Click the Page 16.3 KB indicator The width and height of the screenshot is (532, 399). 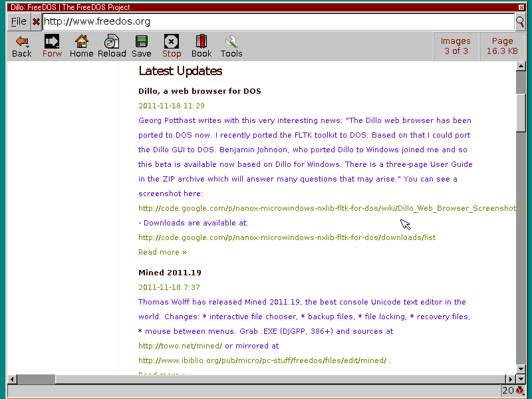[x=502, y=46]
